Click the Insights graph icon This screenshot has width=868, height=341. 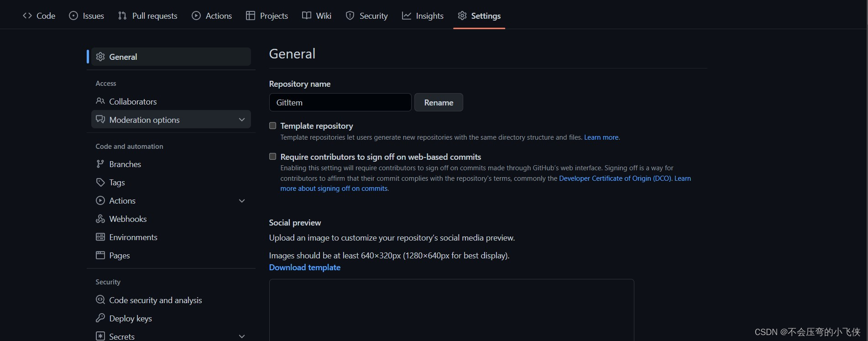pyautogui.click(x=407, y=16)
